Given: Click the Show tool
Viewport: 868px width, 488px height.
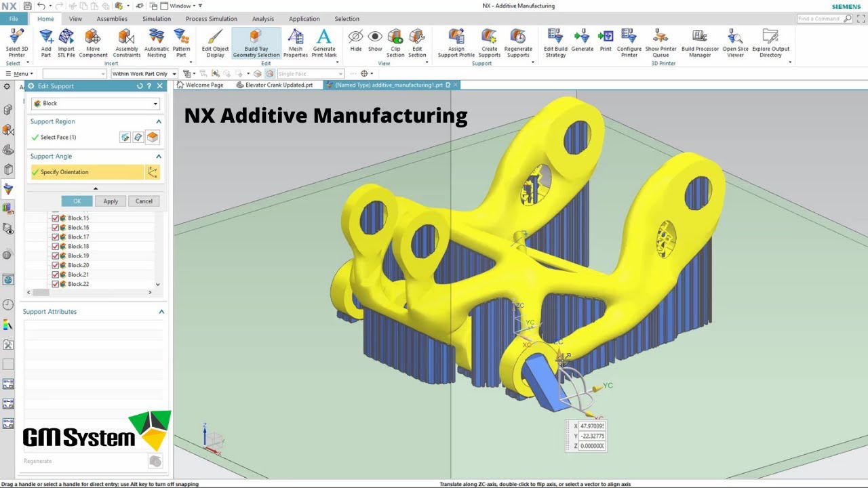Looking at the screenshot, I should pos(375,41).
